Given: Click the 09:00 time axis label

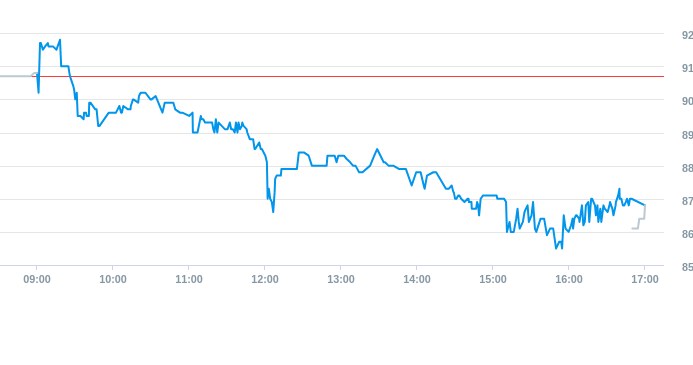Looking at the screenshot, I should pyautogui.click(x=37, y=279).
